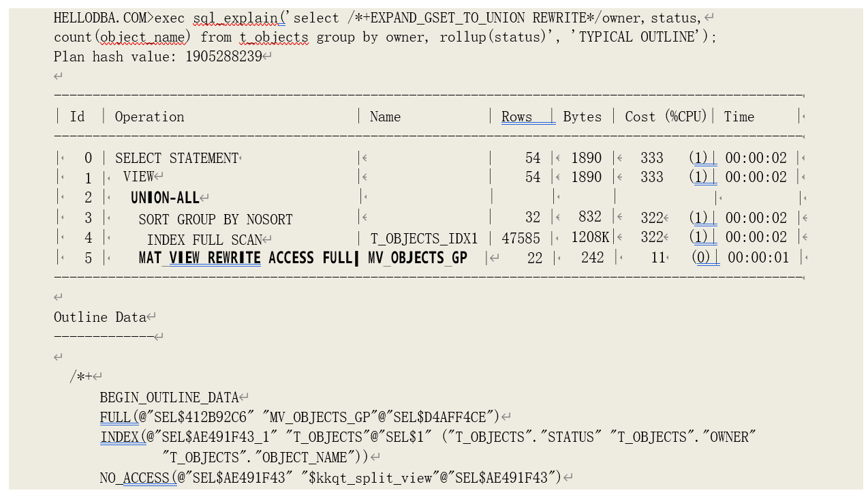Select the sql_explain procedure name

pos(236,18)
